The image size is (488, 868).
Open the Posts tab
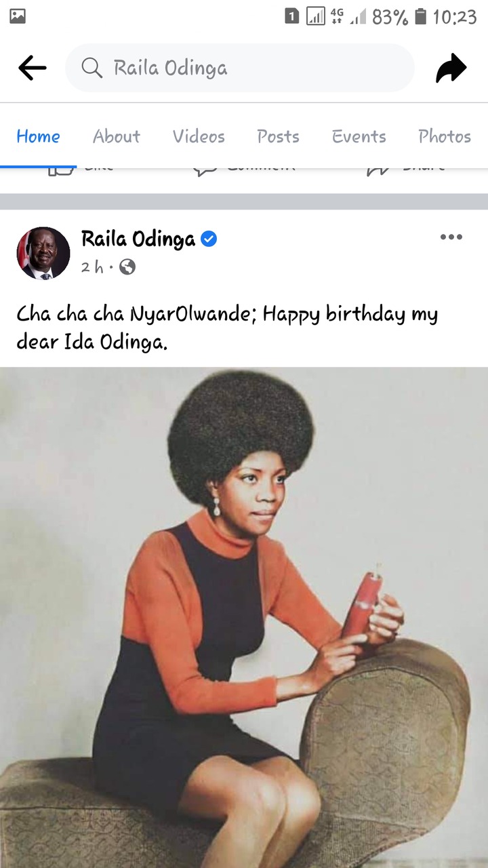[x=278, y=136]
